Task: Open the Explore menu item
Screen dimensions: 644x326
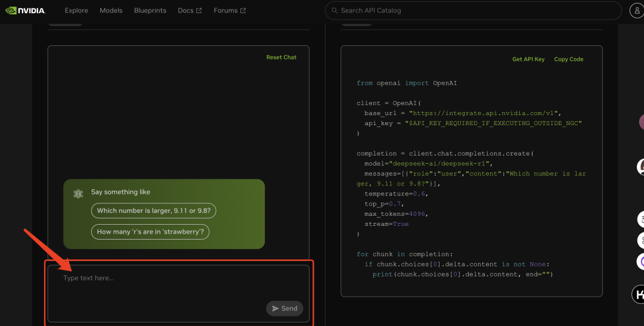Action: click(76, 11)
